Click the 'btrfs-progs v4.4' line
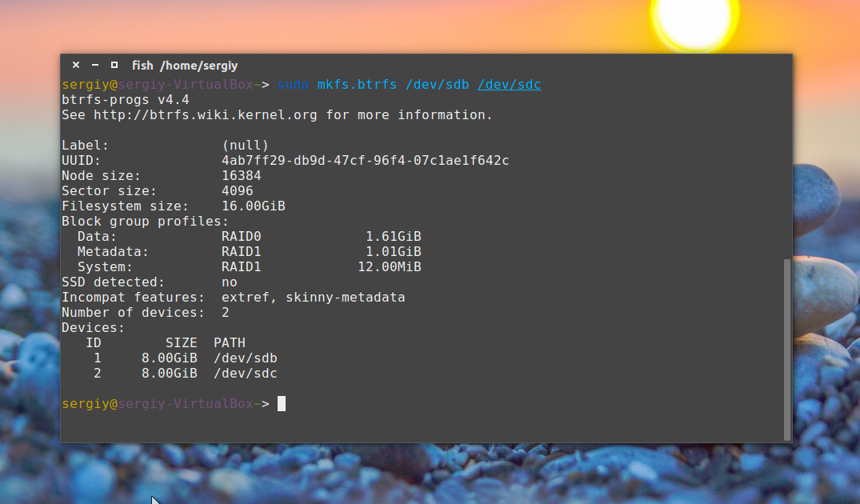Screen dimensions: 860x504 [x=126, y=100]
